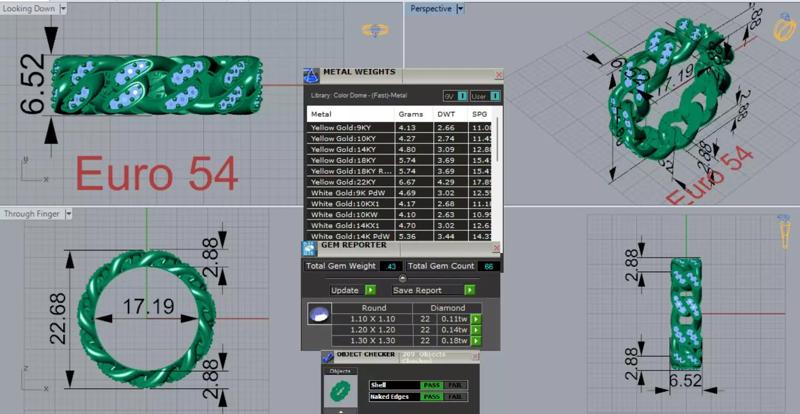
Task: Close the Object Checker panel
Action: tap(475, 356)
